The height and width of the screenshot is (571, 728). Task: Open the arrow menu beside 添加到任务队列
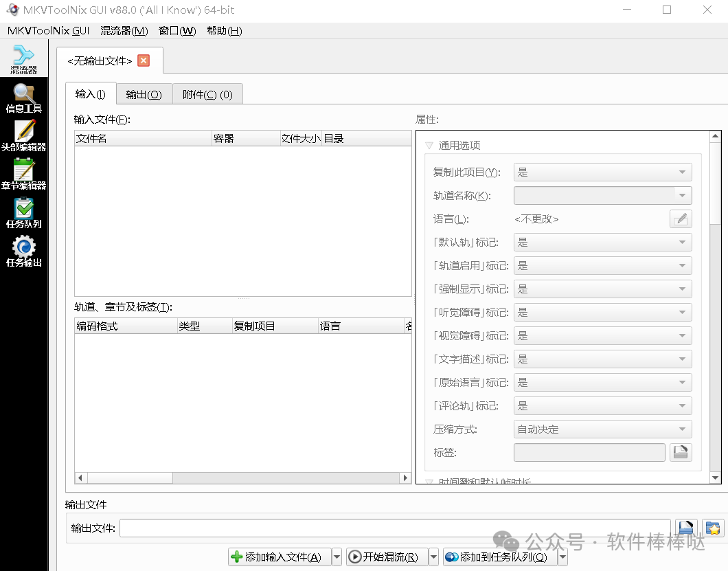pyautogui.click(x=562, y=557)
